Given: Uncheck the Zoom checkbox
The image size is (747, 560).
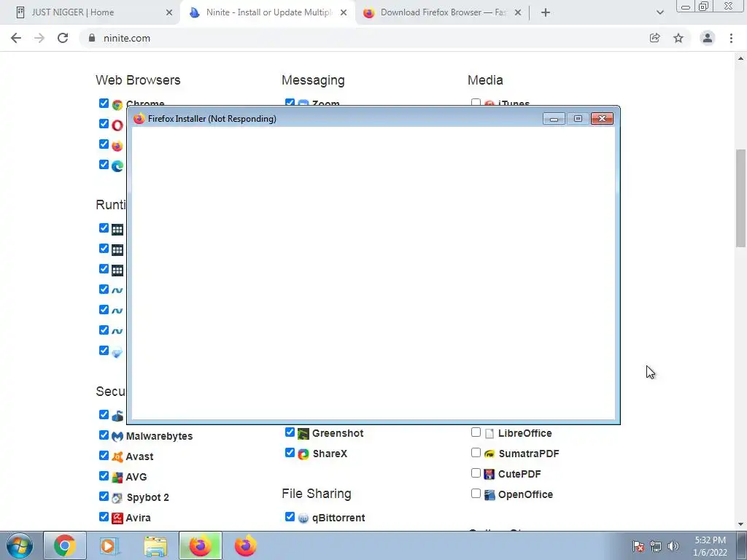Looking at the screenshot, I should pos(290,103).
